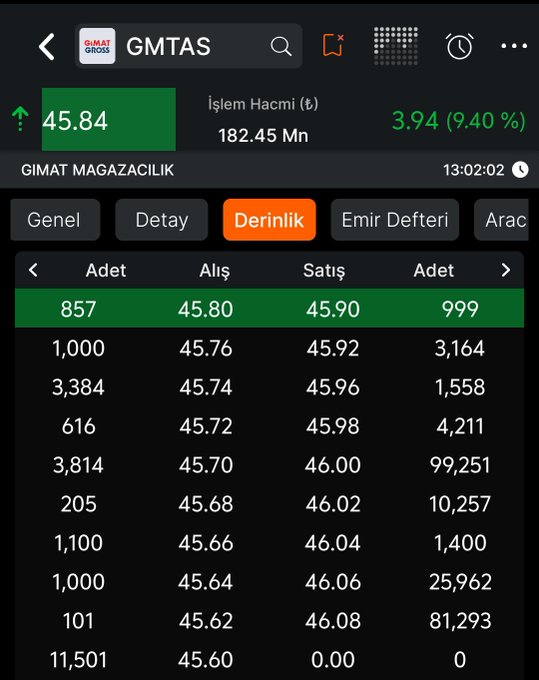Tap the ask quantity 25,962
This screenshot has width=539, height=680.
coord(460,582)
